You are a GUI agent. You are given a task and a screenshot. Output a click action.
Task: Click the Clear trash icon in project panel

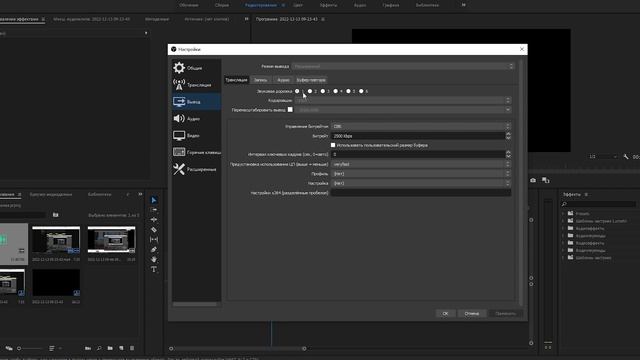coord(132,348)
